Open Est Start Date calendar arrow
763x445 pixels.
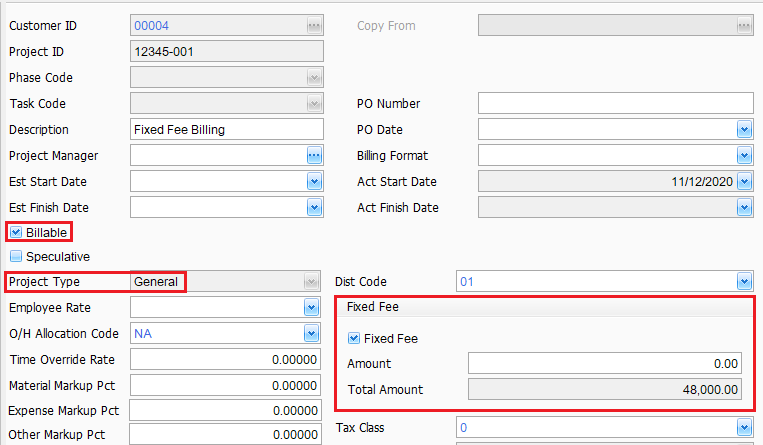(x=314, y=182)
